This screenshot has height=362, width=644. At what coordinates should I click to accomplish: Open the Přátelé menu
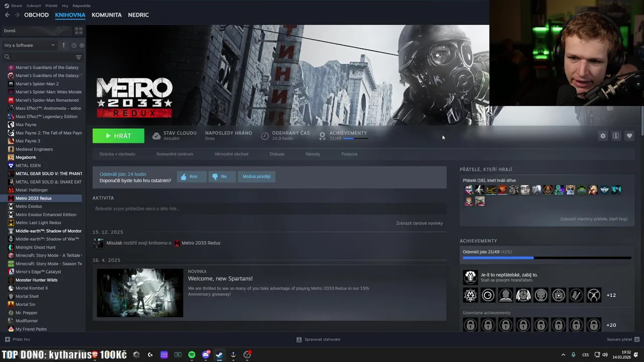pos(51,6)
